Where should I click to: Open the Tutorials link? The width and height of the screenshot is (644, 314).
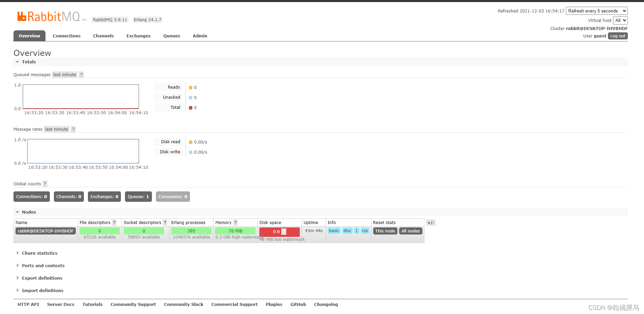(93, 305)
